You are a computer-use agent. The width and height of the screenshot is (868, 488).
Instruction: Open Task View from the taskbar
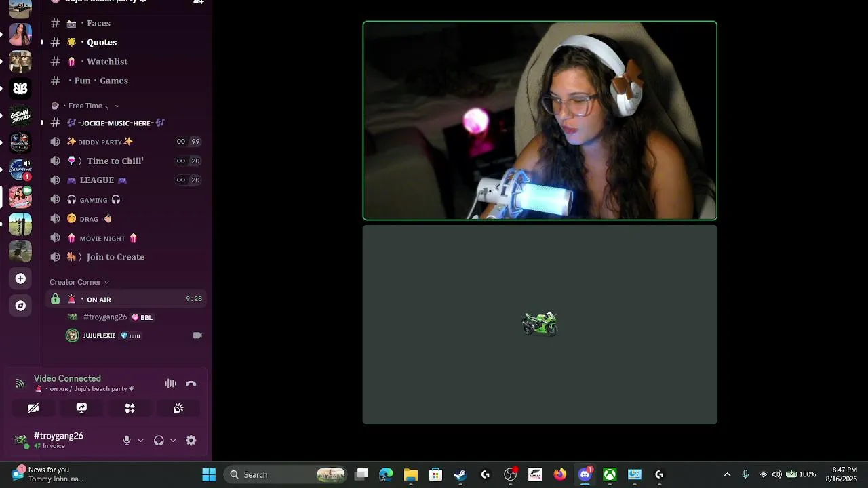[361, 474]
